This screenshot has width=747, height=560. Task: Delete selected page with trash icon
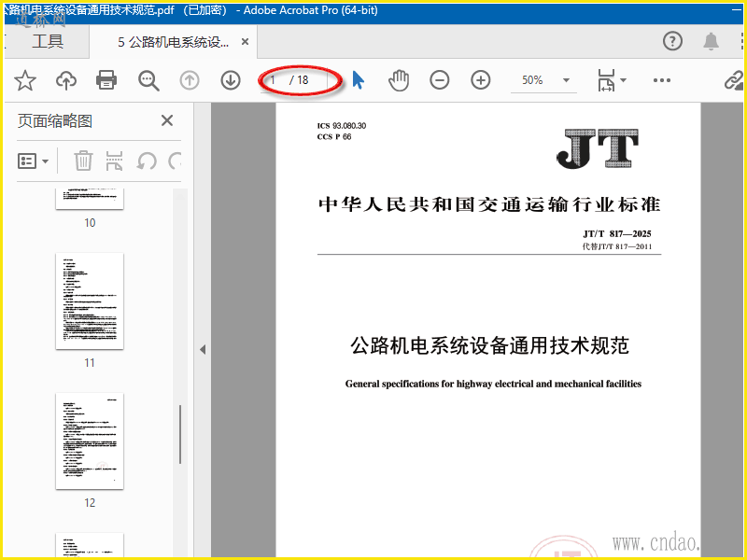(x=83, y=161)
